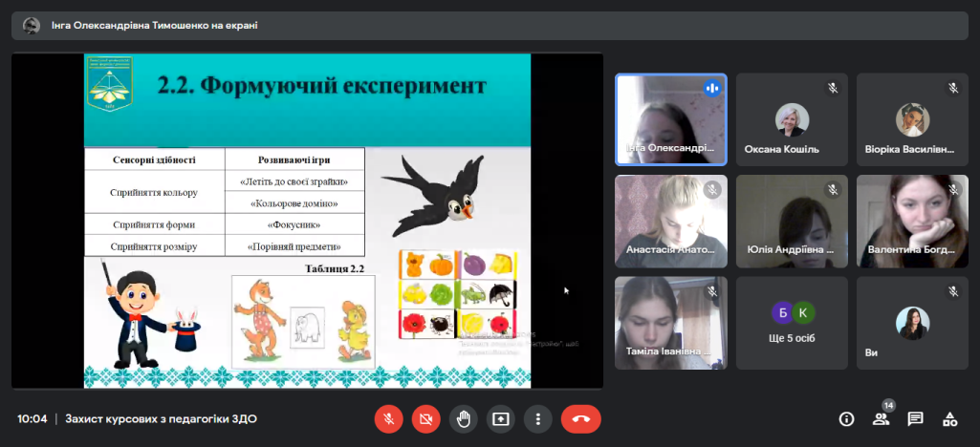This screenshot has height=447, width=980.
Task: Select your own 'Ви' tile
Action: pyautogui.click(x=912, y=323)
